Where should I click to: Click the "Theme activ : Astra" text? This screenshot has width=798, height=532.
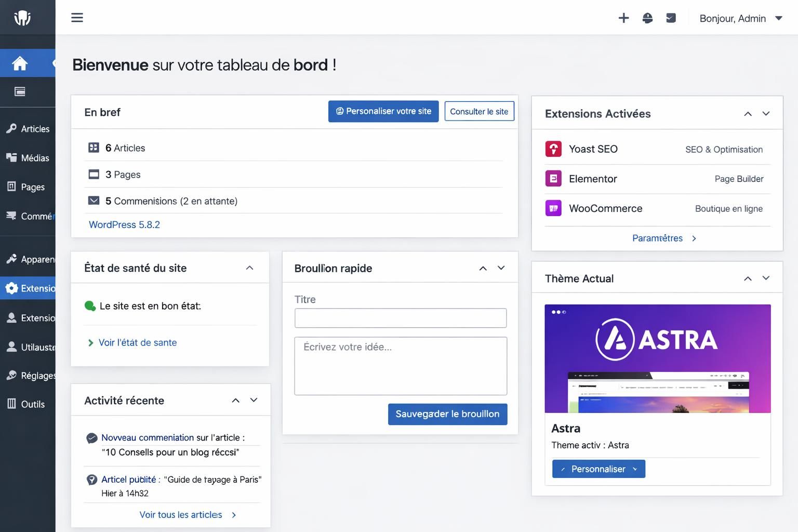click(x=590, y=445)
